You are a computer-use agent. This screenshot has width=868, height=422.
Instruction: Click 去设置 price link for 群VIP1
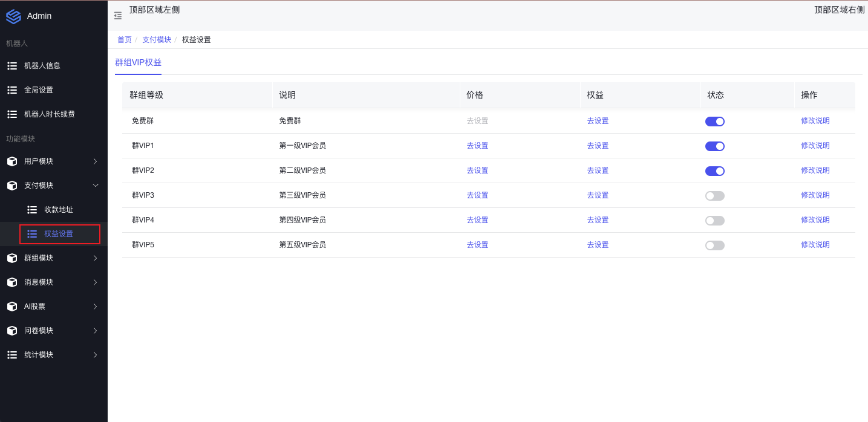[477, 146]
